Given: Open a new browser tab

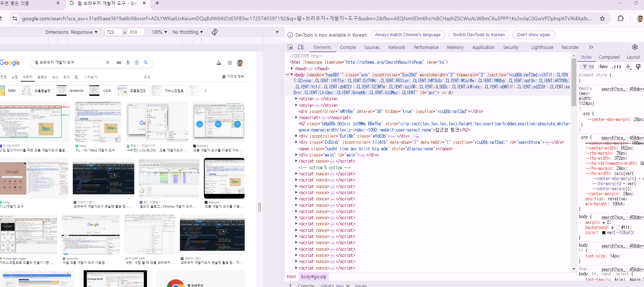Looking at the screenshot, I should pyautogui.click(x=157, y=3).
